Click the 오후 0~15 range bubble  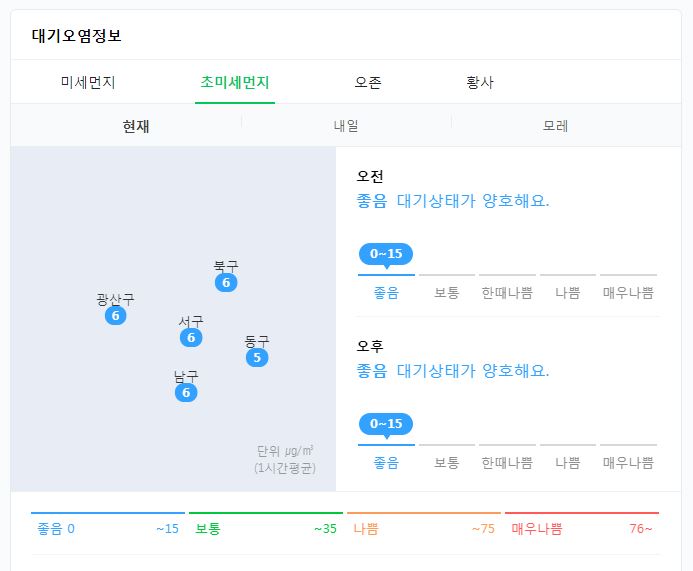[x=386, y=424]
